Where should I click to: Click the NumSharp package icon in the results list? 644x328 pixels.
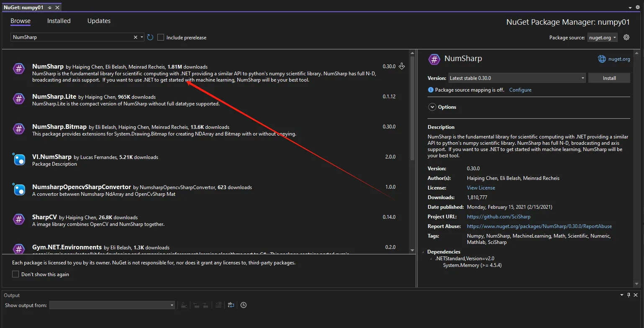pyautogui.click(x=19, y=69)
